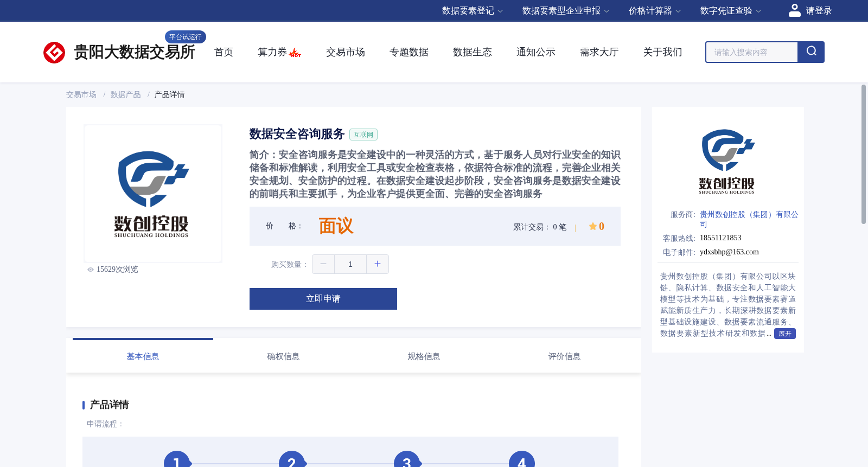The image size is (868, 467).
Task: Click 交易市场 breadcrumb link
Action: pos(81,95)
